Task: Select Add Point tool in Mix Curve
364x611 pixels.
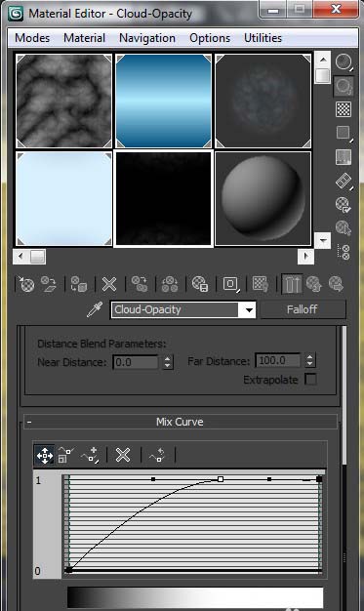Action: coord(90,455)
